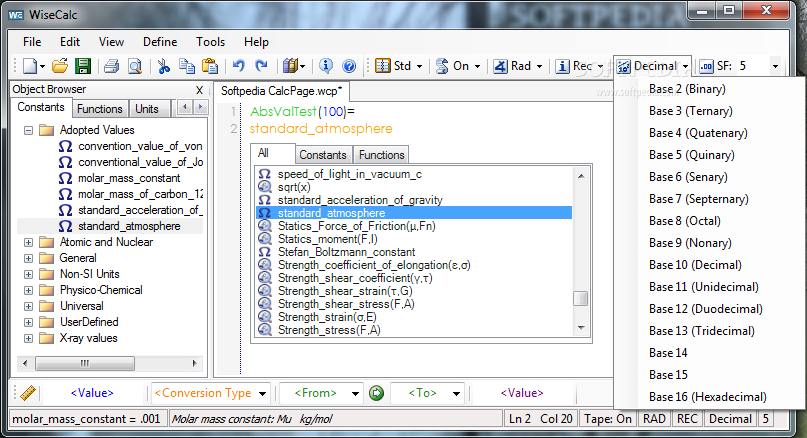Image resolution: width=807 pixels, height=438 pixels.
Task: Switch to Functions tab in Object Browser
Action: (x=100, y=109)
